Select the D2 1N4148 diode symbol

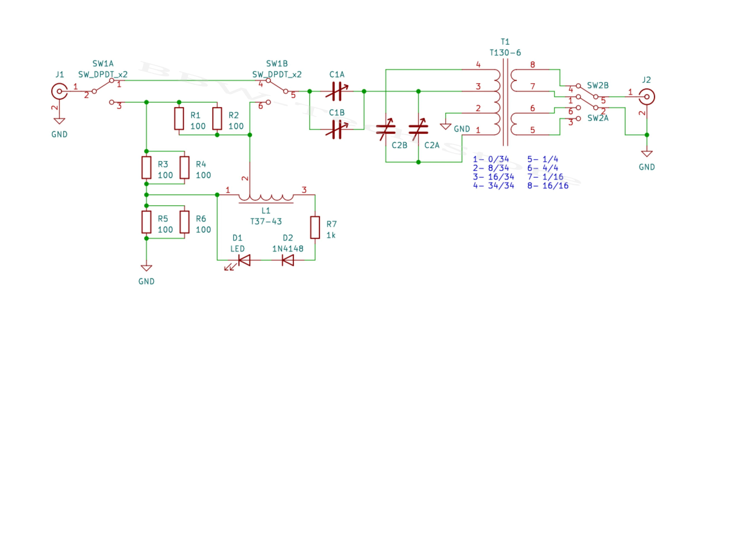288,260
